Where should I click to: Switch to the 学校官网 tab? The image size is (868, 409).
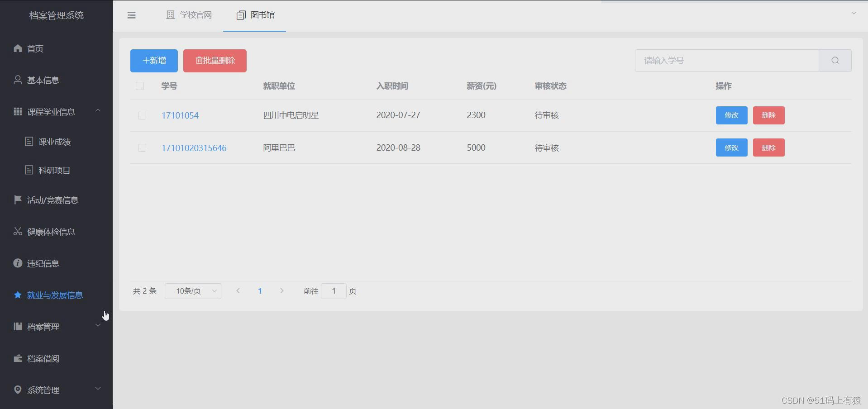[x=189, y=15]
